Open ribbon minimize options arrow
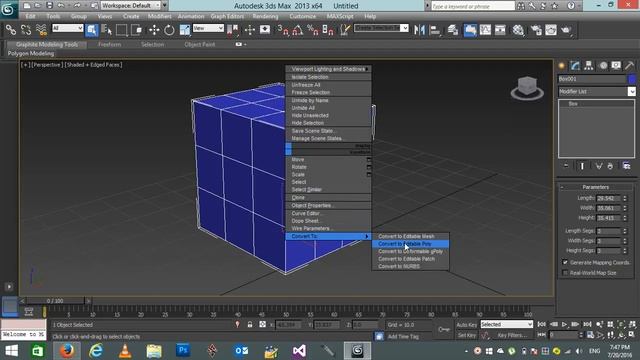Screen dimensions: 640x360 245,44
